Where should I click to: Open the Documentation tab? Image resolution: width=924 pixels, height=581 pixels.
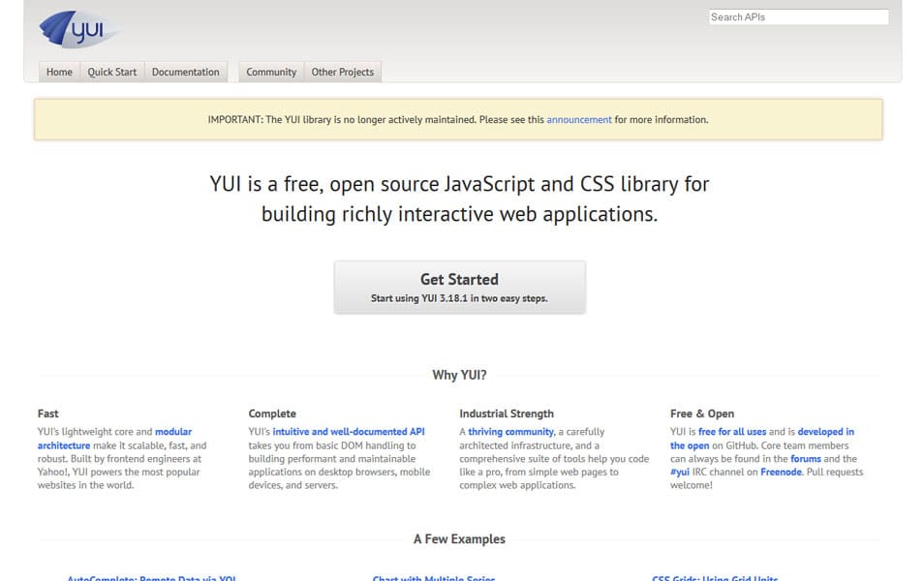point(186,72)
